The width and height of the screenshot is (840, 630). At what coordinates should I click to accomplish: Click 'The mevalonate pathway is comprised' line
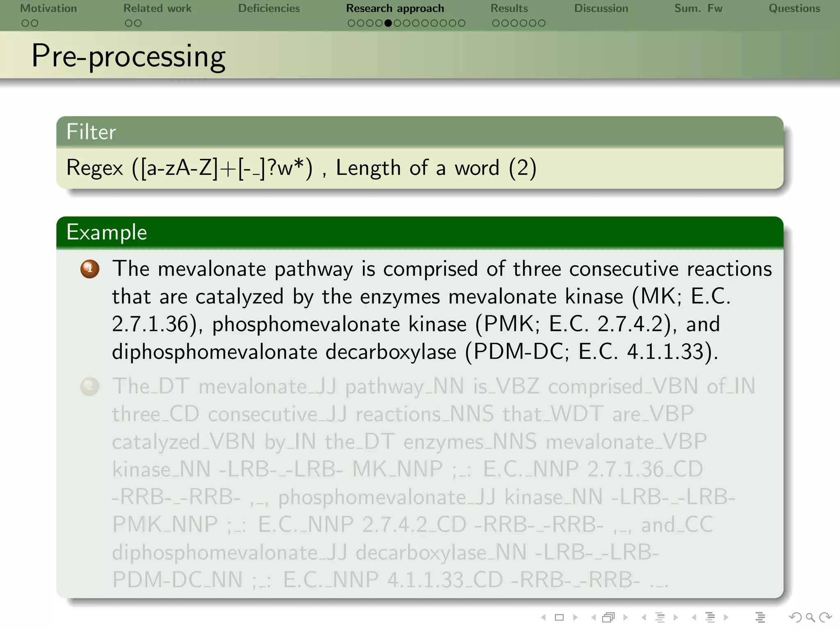click(x=442, y=269)
